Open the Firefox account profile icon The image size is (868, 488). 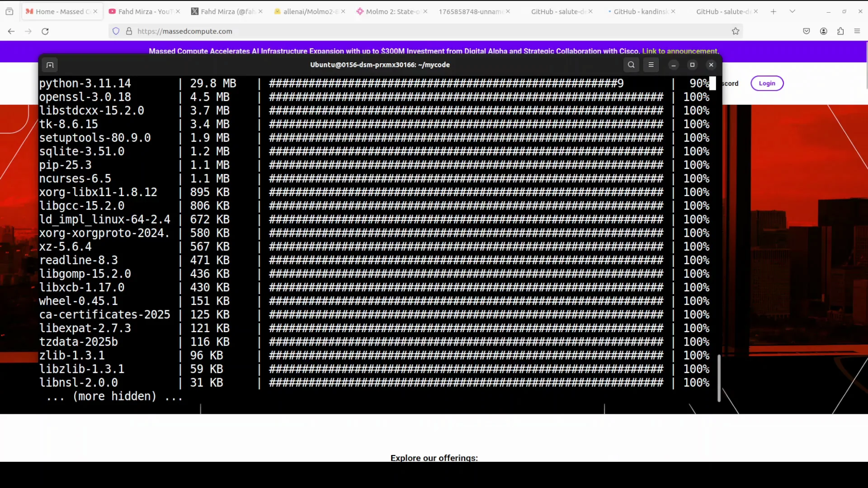(x=824, y=31)
